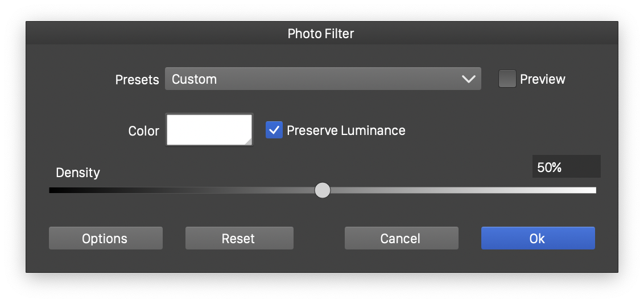Viewport: 644px width, 303px height.
Task: Click the chevron arrow on Presets dropdown
Action: (x=469, y=79)
